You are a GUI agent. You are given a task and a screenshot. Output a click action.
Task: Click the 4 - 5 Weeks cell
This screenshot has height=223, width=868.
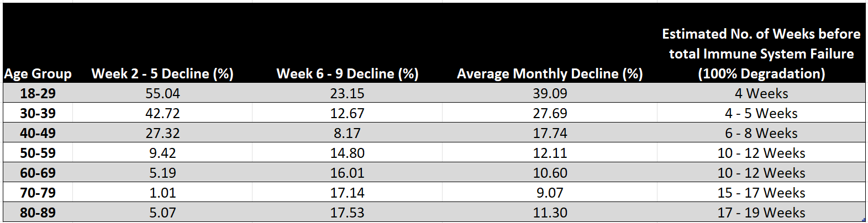coord(761,113)
